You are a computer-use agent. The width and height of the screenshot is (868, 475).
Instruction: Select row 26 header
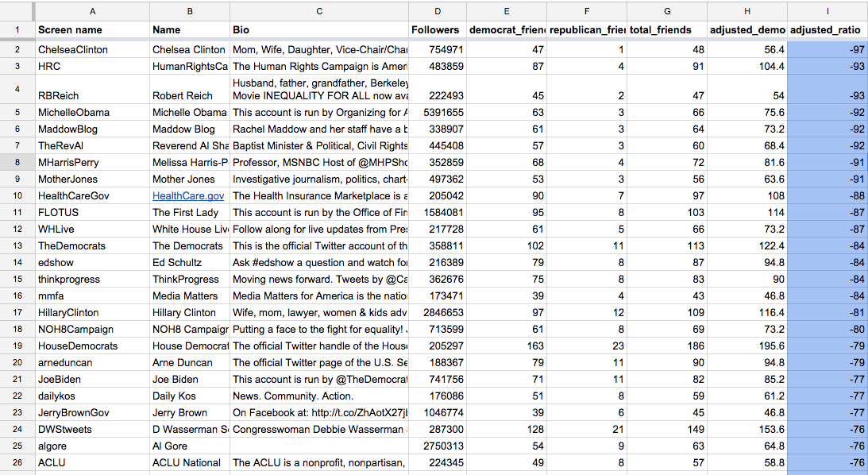click(17, 463)
